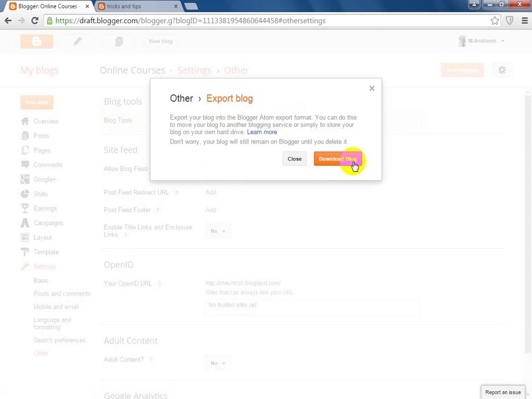Open Overview in the sidebar
This screenshot has width=532, height=399.
(46, 121)
